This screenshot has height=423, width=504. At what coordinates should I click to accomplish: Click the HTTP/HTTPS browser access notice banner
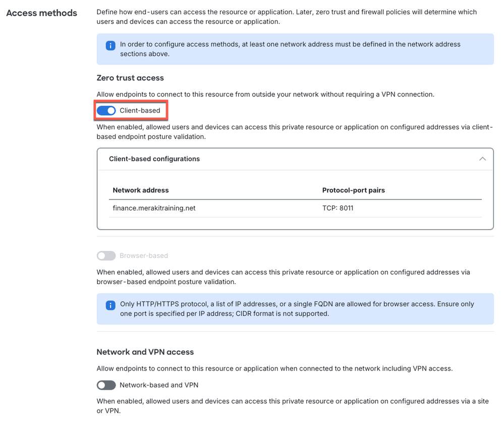point(295,309)
